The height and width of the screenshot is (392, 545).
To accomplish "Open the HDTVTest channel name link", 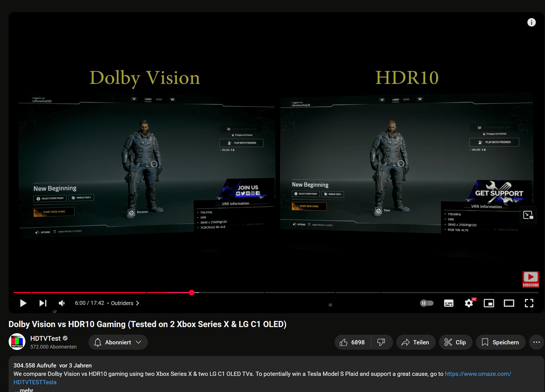I will pyautogui.click(x=45, y=338).
